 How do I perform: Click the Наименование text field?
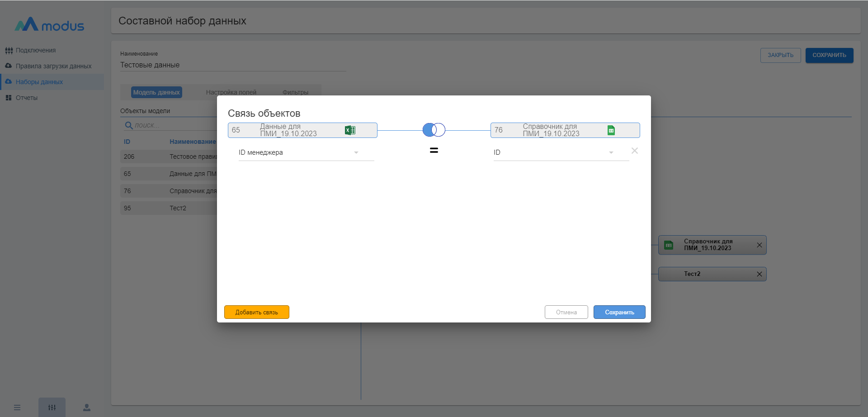tap(233, 65)
